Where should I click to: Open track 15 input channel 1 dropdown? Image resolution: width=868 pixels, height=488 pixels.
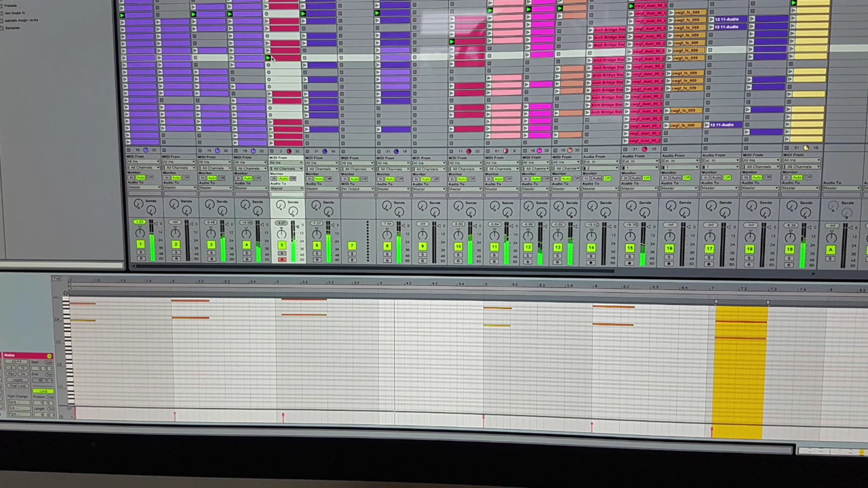click(x=639, y=167)
